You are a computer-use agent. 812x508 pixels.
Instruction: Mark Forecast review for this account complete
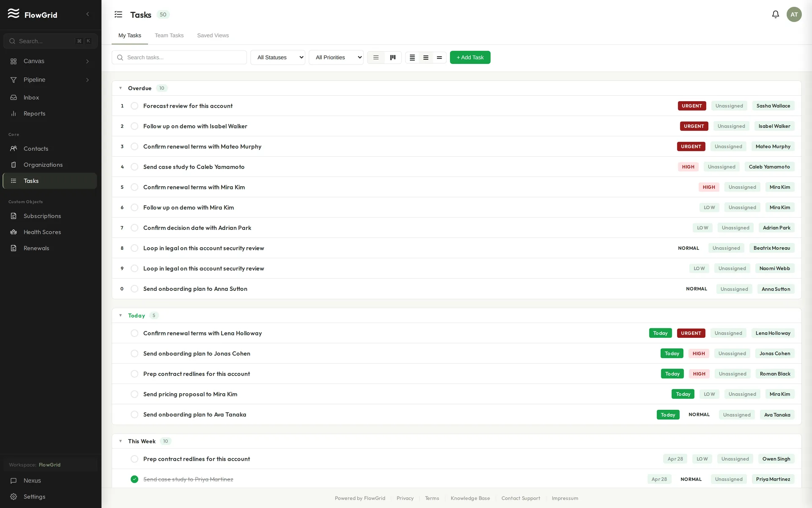[134, 106]
